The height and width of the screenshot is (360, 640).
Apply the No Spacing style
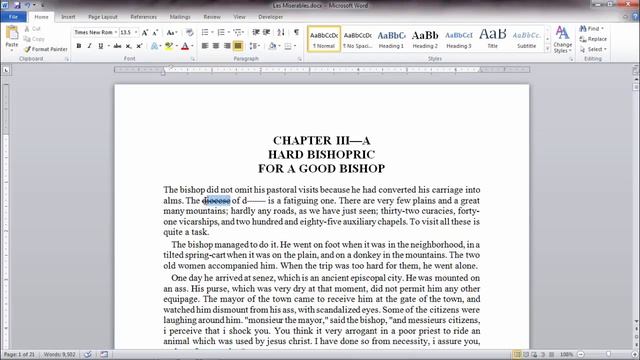click(x=358, y=39)
